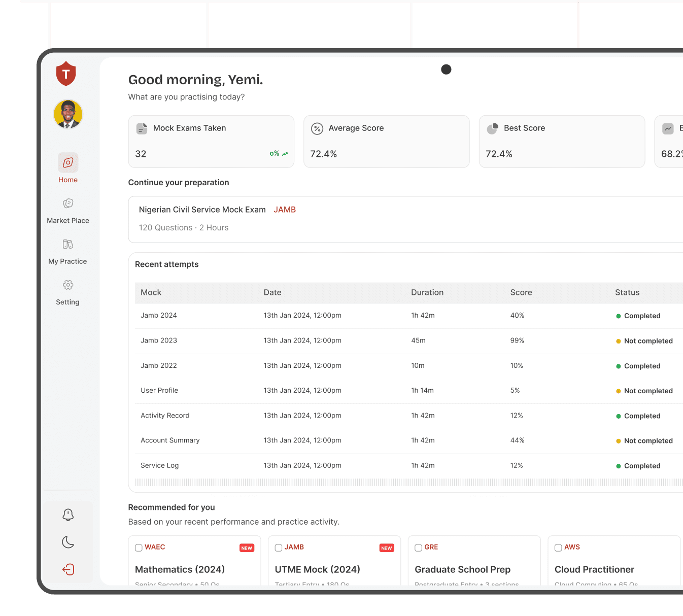
Task: Open Mathematics (2024) recommendation
Action: point(194,560)
